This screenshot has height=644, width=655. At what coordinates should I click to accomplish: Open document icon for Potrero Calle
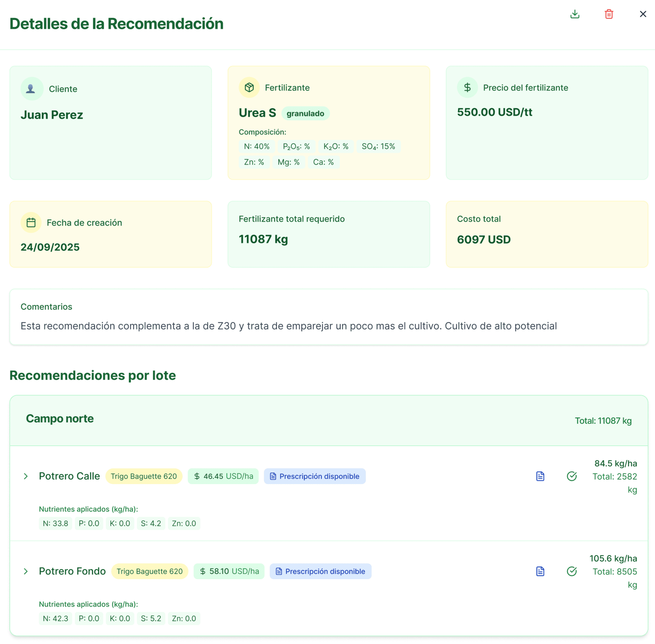pyautogui.click(x=540, y=476)
